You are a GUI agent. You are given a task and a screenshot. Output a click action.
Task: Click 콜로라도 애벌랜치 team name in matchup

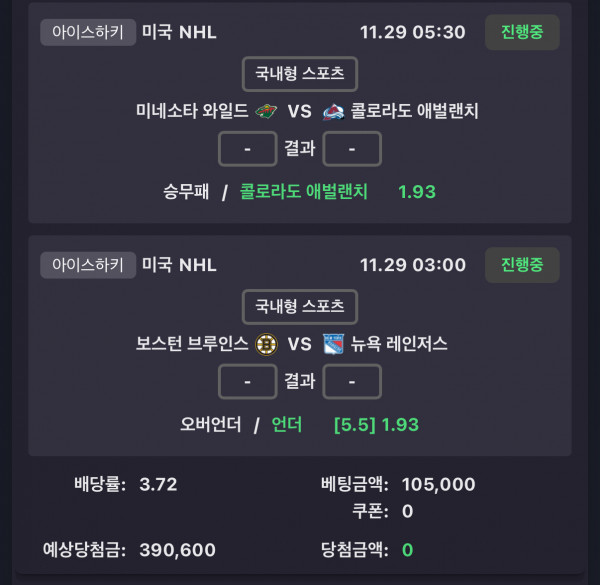pyautogui.click(x=414, y=111)
